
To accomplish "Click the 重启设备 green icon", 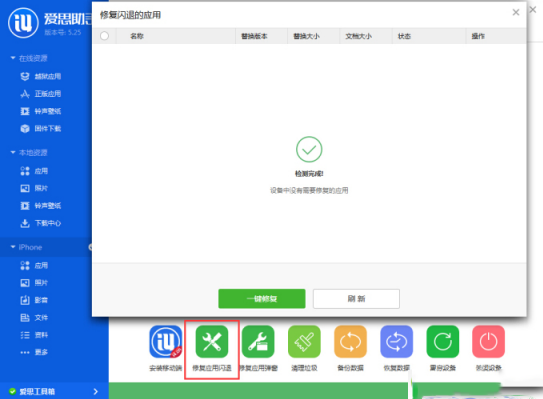I will pos(443,342).
